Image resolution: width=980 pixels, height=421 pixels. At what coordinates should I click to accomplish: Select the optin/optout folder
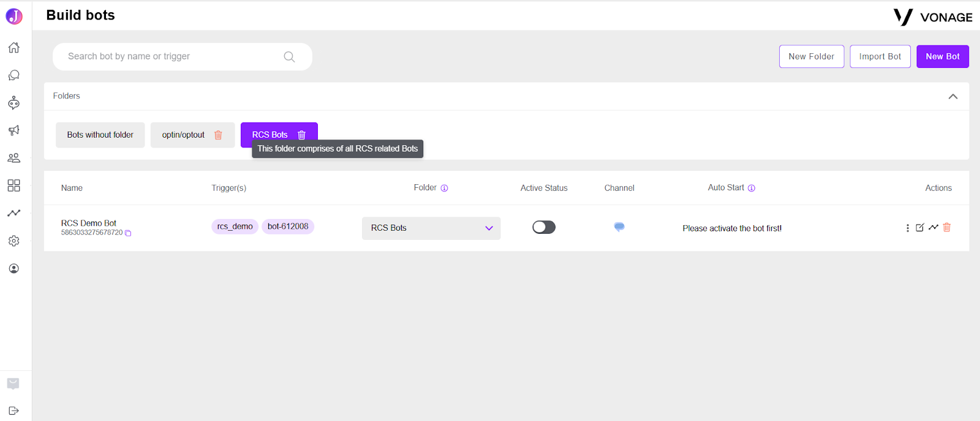[184, 135]
